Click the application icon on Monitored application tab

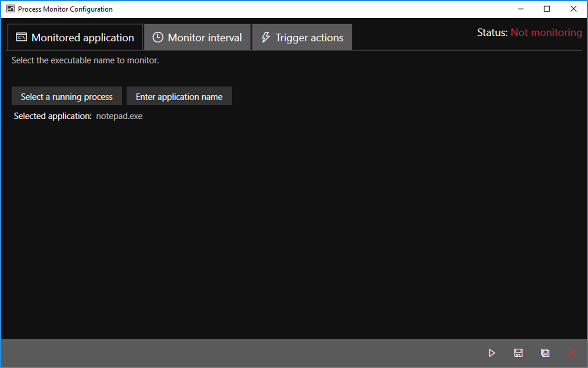[21, 37]
